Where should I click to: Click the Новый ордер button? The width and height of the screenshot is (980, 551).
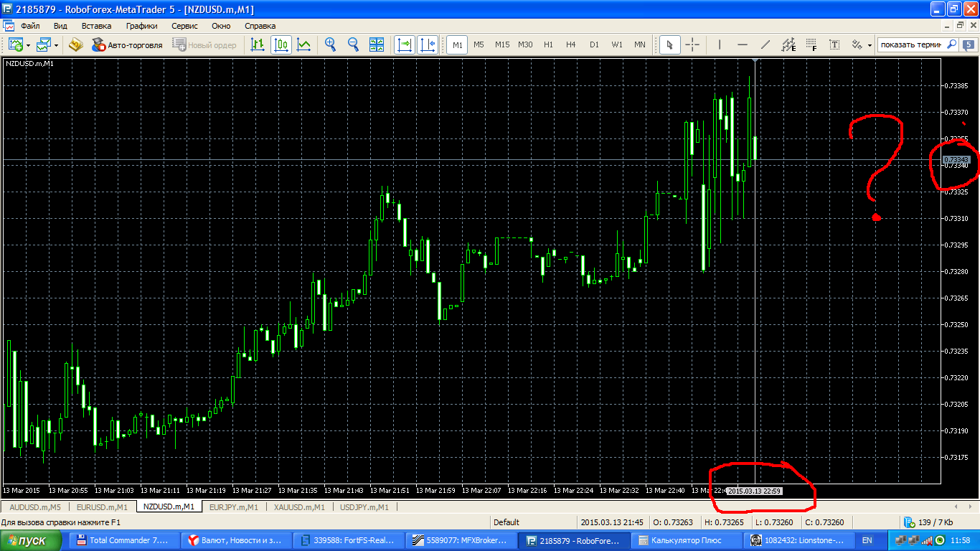click(204, 44)
